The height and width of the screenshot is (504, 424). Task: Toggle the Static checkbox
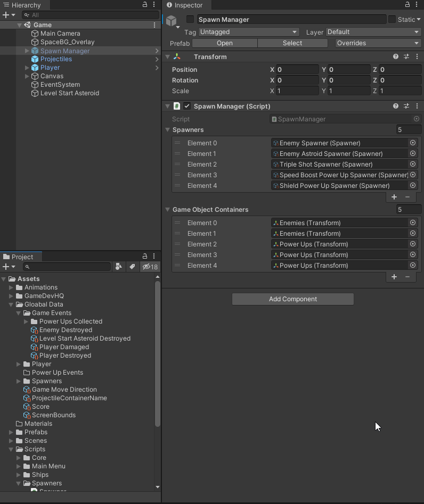(x=392, y=19)
